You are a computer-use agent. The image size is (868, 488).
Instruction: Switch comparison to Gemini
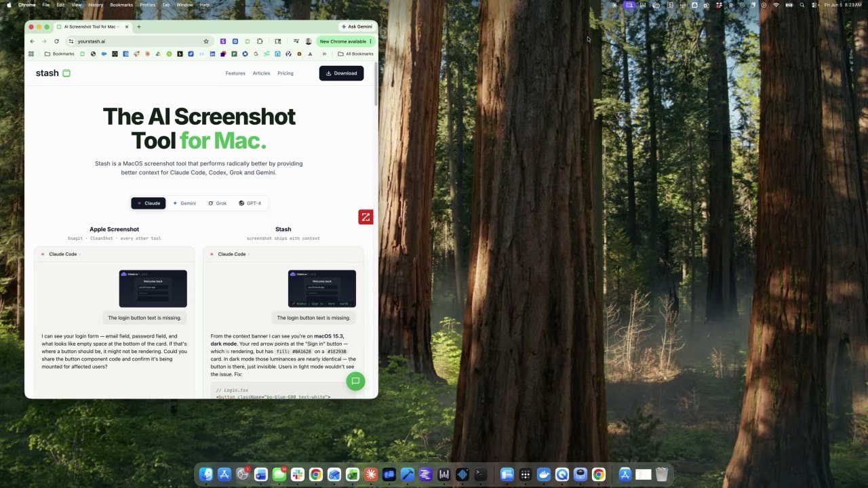pyautogui.click(x=184, y=203)
